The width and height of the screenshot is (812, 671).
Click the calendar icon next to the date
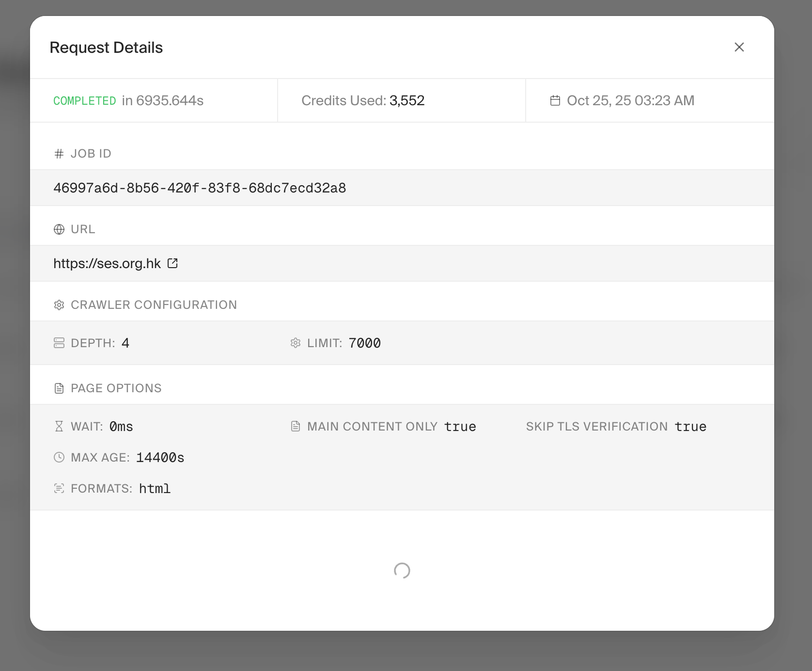point(555,100)
